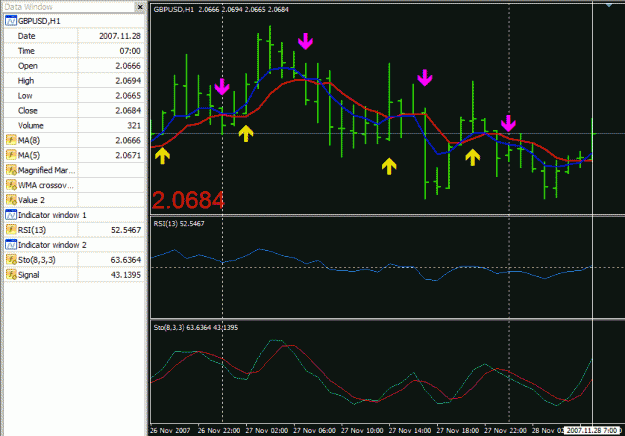Select the Low value 2.0665
This screenshot has height=436, width=625.
[x=128, y=96]
